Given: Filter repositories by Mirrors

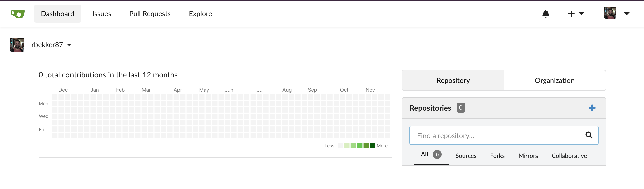Looking at the screenshot, I should pos(528,156).
